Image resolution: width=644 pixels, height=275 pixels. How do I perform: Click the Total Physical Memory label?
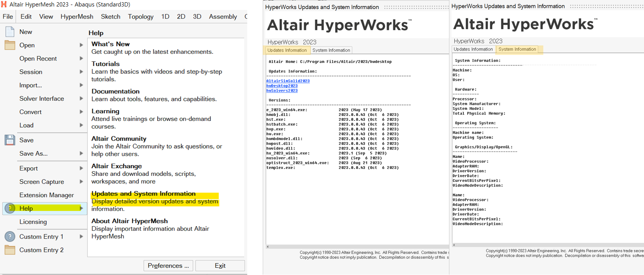pyautogui.click(x=479, y=113)
